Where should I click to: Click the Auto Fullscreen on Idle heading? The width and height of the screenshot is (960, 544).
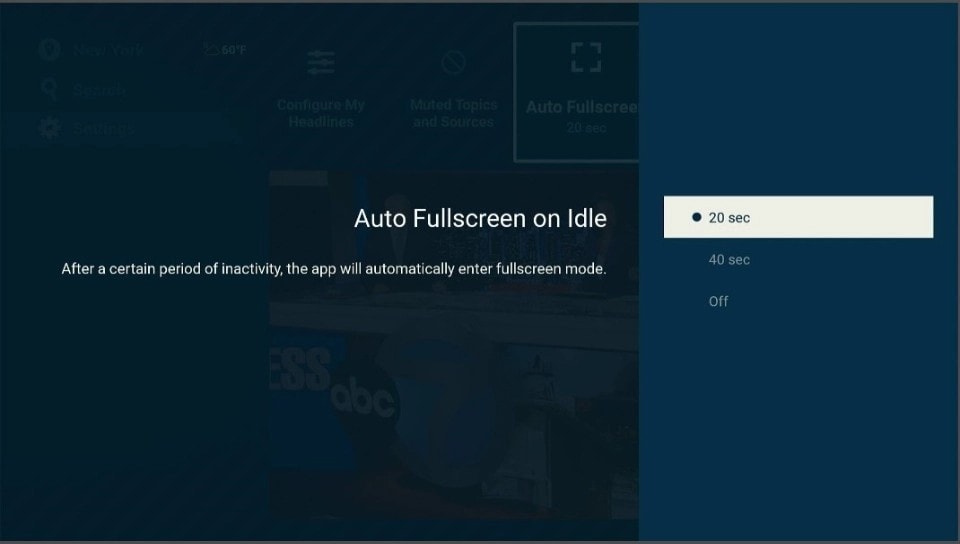[x=481, y=218]
